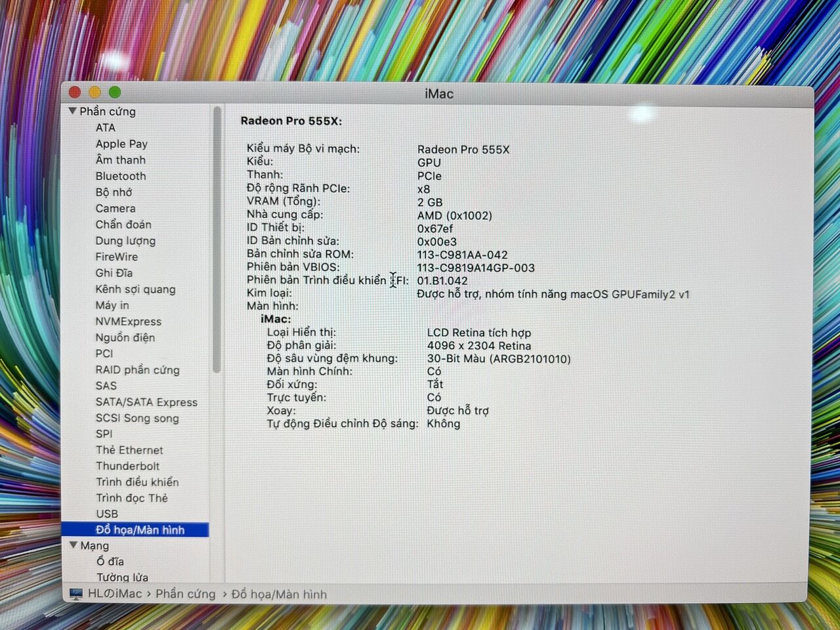Select Kênh sợi quang in the sidebar
The width and height of the screenshot is (840, 630).
tap(135, 289)
